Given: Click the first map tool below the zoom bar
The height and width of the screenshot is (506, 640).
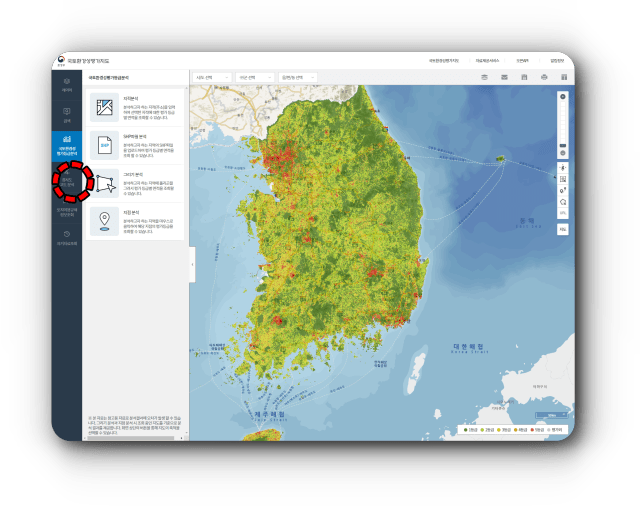Looking at the screenshot, I should pos(563,168).
